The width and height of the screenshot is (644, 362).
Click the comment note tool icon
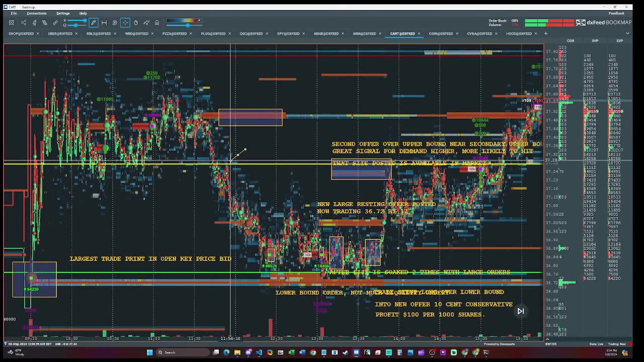tap(115, 23)
